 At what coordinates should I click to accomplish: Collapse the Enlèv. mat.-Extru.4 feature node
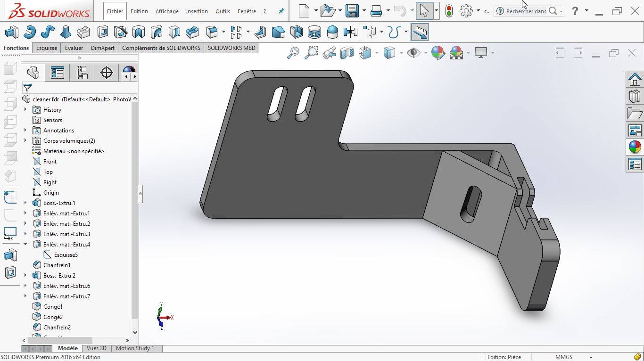coord(25,245)
